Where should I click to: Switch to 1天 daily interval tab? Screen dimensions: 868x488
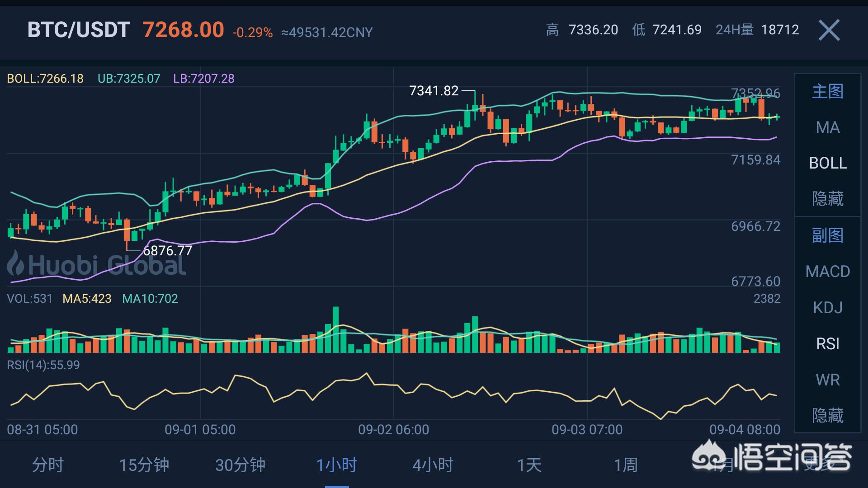[529, 465]
